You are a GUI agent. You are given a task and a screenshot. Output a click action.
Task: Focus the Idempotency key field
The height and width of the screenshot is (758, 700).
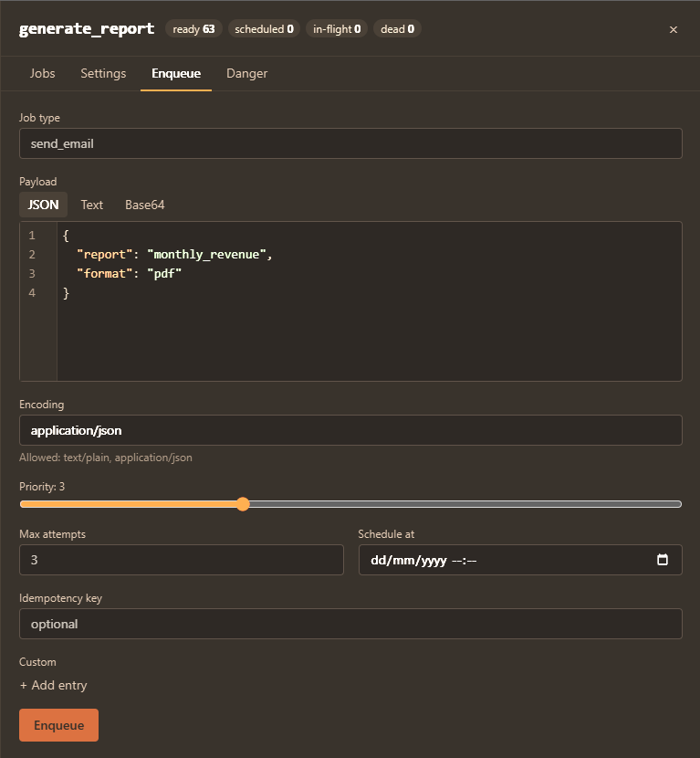(350, 623)
